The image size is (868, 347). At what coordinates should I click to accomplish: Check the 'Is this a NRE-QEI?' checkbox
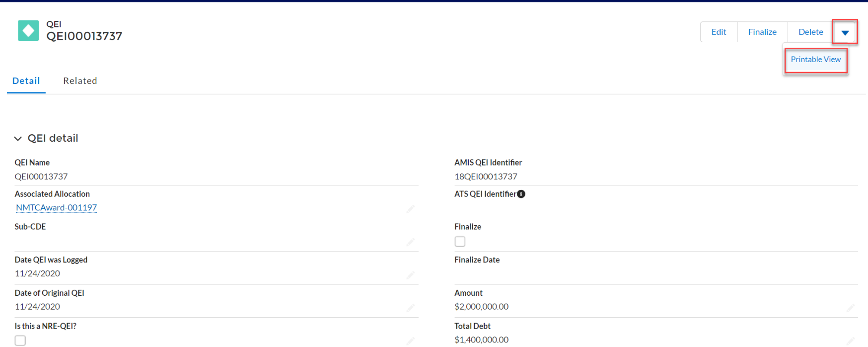pos(20,341)
